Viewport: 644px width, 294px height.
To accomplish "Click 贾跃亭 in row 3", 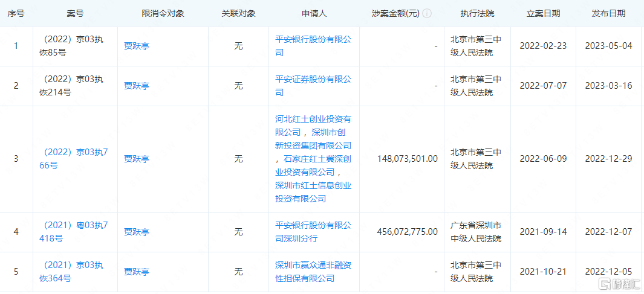I will click(x=137, y=159).
